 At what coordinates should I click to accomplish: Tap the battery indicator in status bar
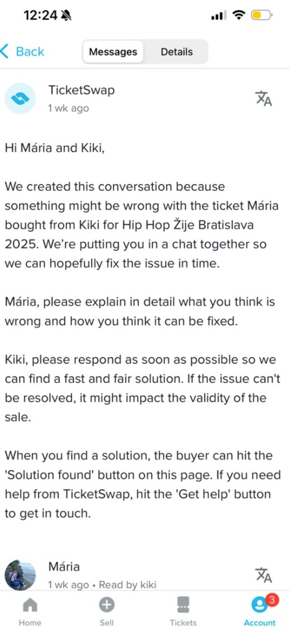(261, 15)
